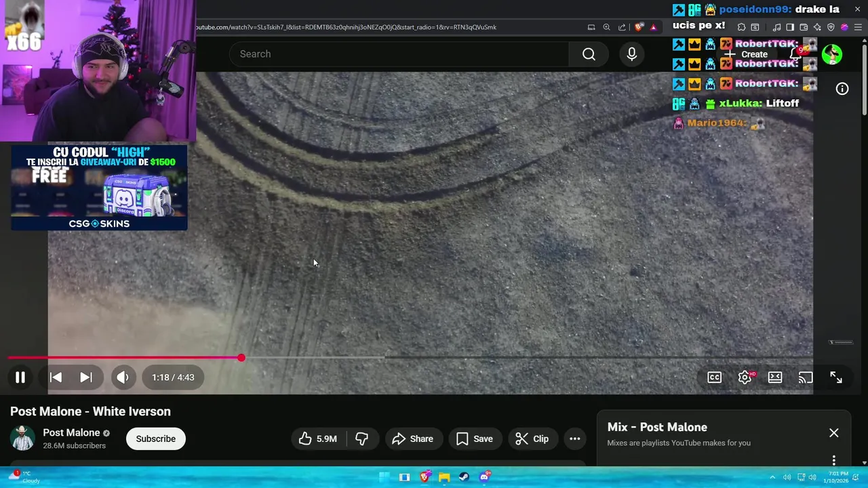Screen dimensions: 868x488
Task: Open Post Malone channel avatar
Action: tap(22, 439)
